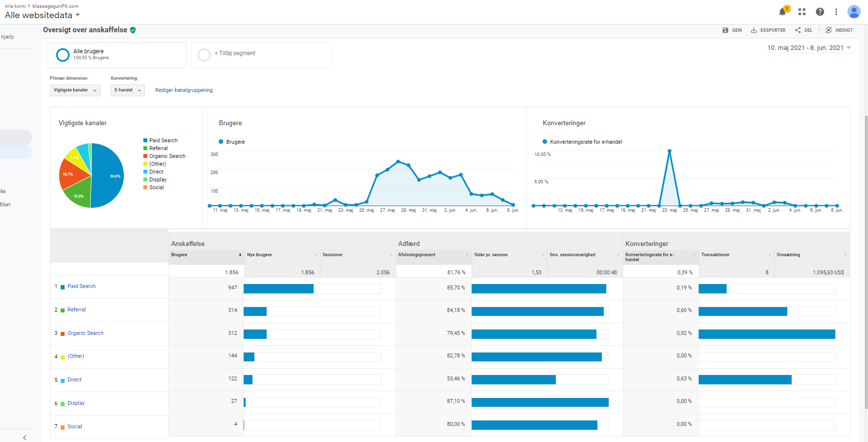Click the Rediger kanalgruppering link

184,90
